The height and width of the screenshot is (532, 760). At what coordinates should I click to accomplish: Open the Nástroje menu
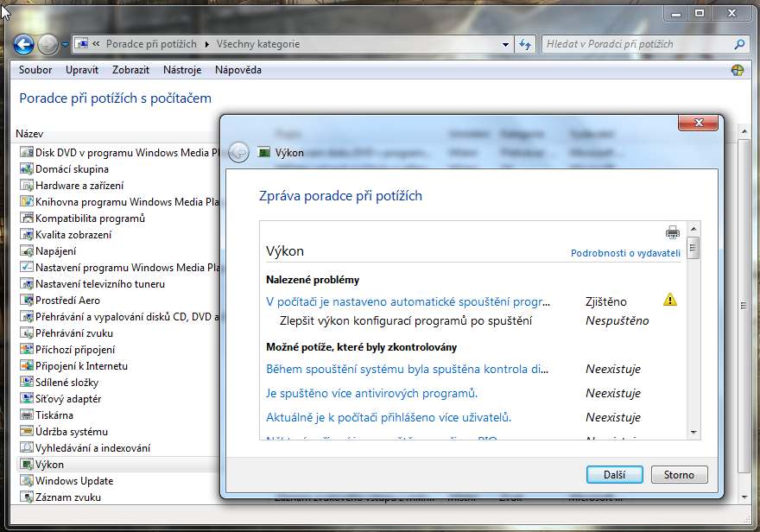(182, 70)
